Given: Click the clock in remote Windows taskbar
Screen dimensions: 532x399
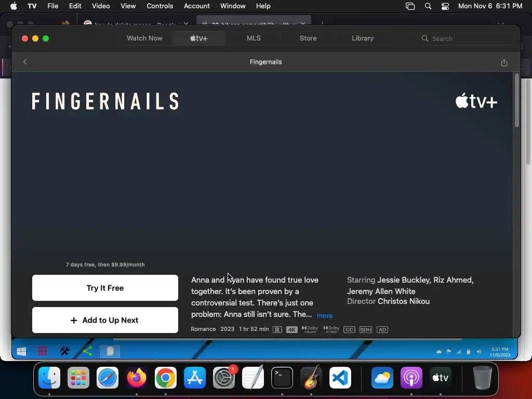Looking at the screenshot, I should 500,352.
